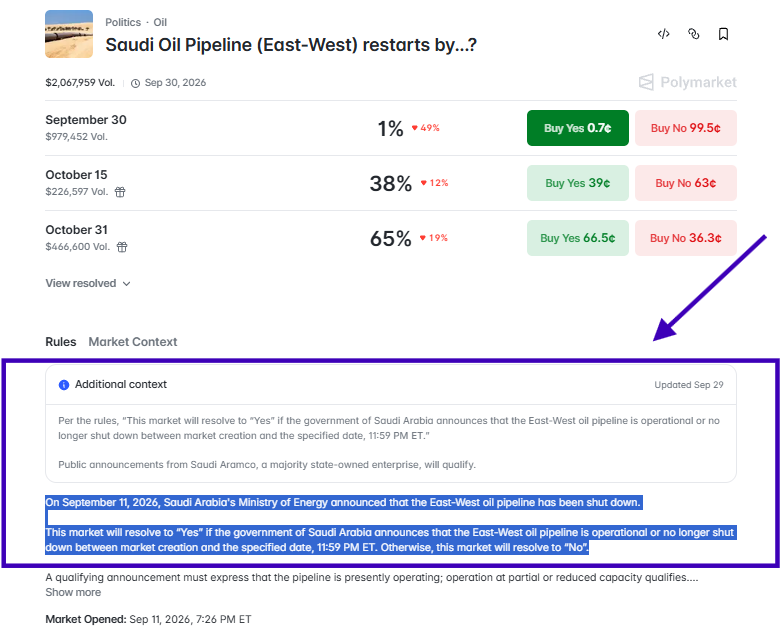Click the $2,067,959 Vol. total
The width and height of the screenshot is (780, 631).
pyautogui.click(x=80, y=83)
